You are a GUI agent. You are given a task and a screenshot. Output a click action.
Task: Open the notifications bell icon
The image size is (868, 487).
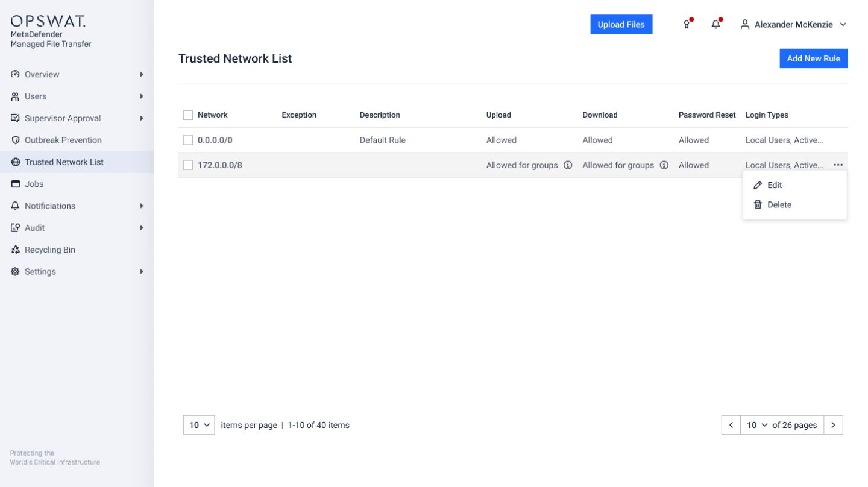[715, 24]
